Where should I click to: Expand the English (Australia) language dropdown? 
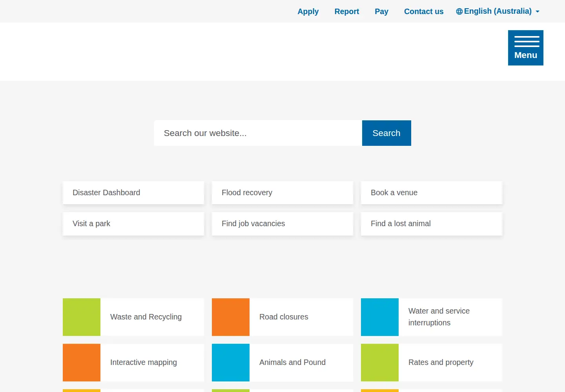pos(498,11)
